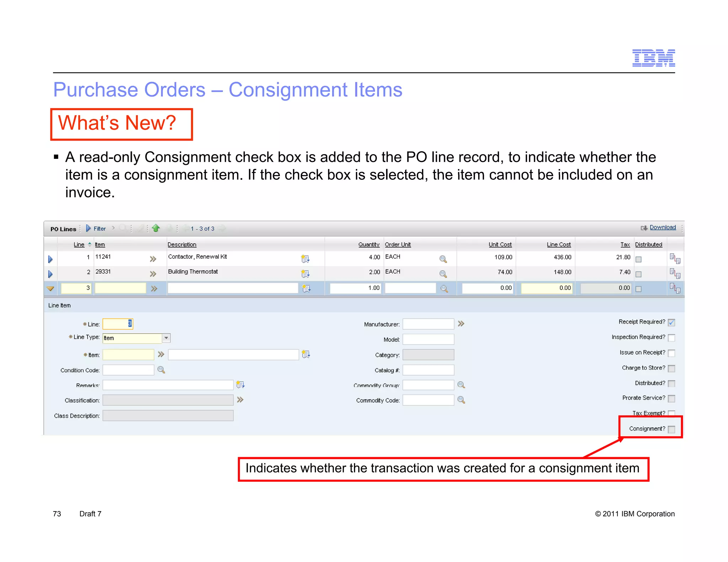Image resolution: width=728 pixels, height=562 pixels.
Task: Click the distribute costs icon on line 2
Action: [675, 274]
